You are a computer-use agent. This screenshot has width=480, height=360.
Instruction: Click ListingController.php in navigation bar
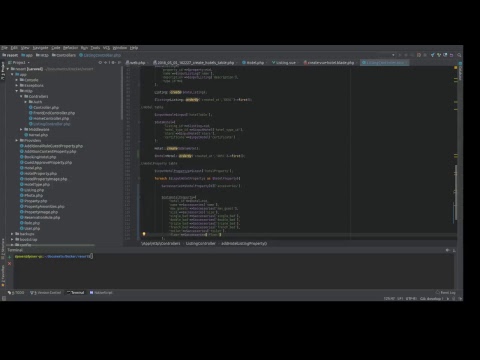tap(100, 55)
